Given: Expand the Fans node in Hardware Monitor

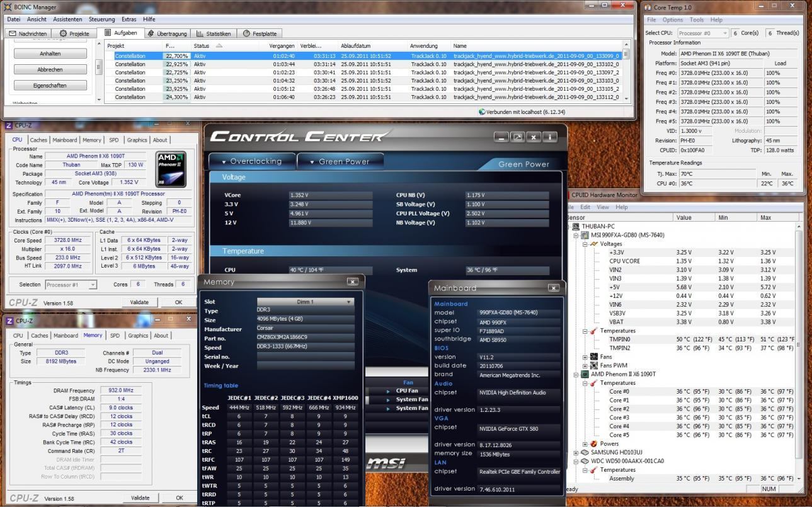Looking at the screenshot, I should (x=585, y=357).
